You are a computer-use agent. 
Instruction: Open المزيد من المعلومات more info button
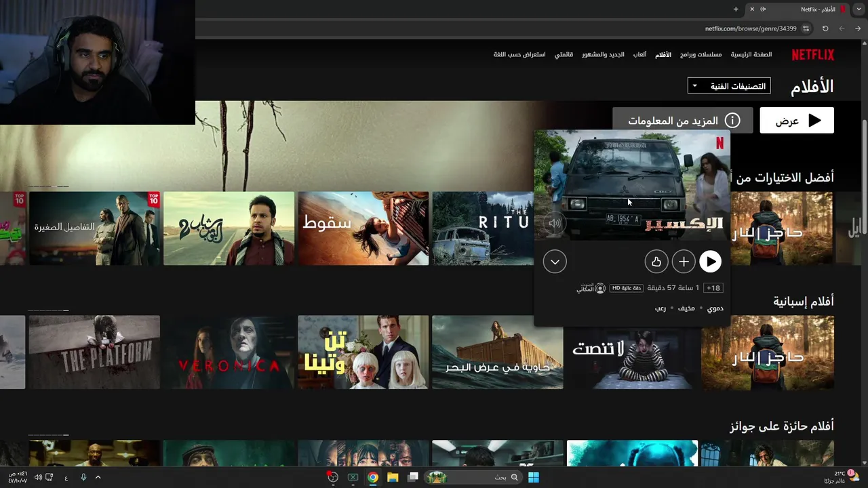click(x=683, y=121)
